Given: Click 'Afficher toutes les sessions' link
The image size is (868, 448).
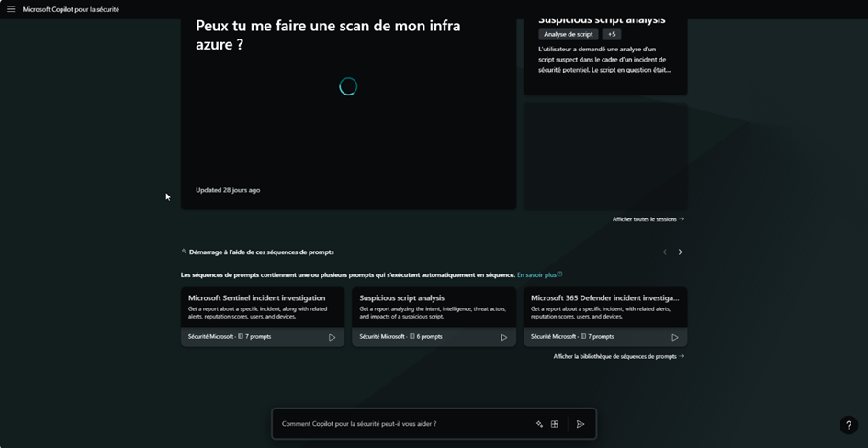Looking at the screenshot, I should click(648, 219).
